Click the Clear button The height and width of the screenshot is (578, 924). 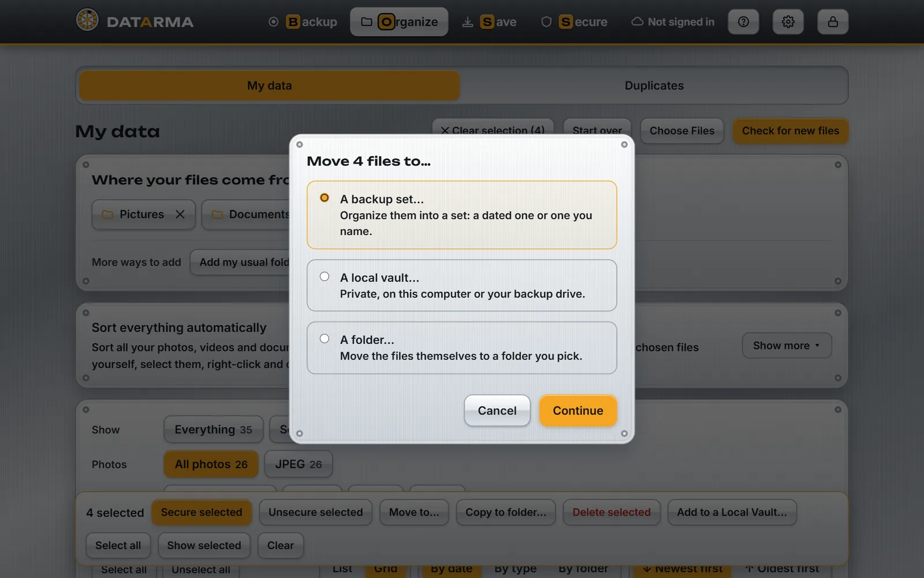coord(281,545)
